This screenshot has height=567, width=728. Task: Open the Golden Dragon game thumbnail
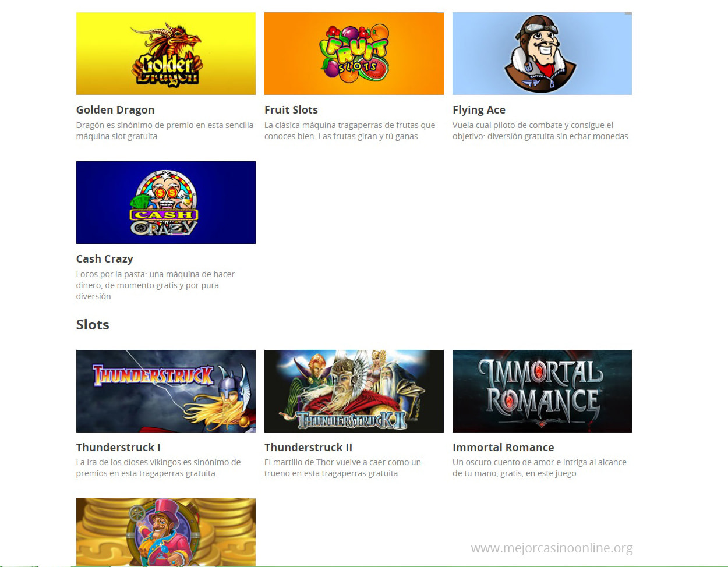166,54
